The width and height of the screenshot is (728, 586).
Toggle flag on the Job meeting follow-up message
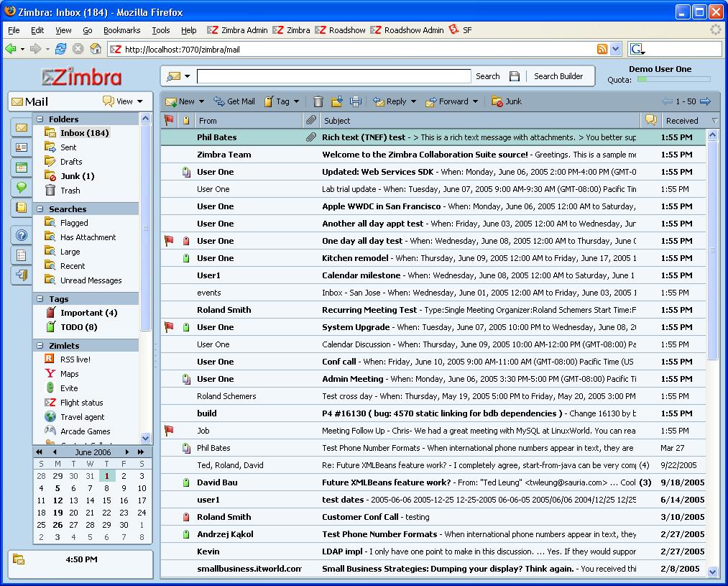168,431
